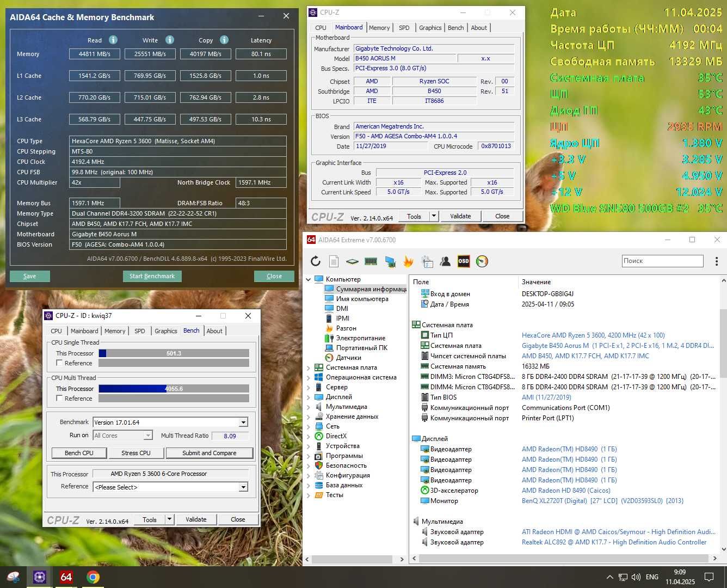Expand the Системная плата tree node
Screen dimensions: 727x588
(x=309, y=367)
